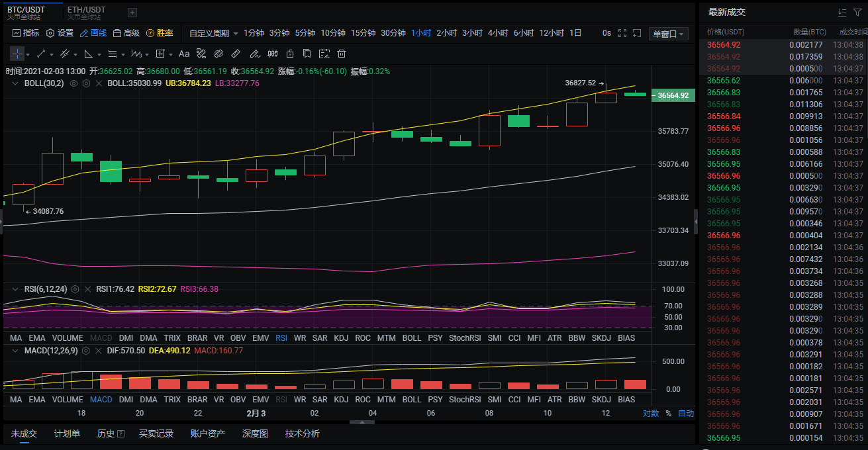Image resolution: width=868 pixels, height=450 pixels.
Task: Click the fullscreen chart icon
Action: (x=622, y=33)
